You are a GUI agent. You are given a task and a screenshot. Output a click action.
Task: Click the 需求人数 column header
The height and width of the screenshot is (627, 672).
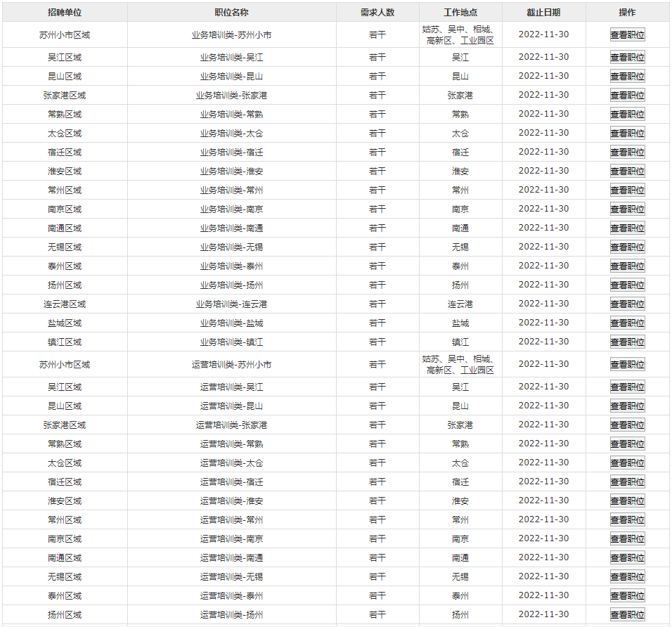tap(377, 13)
